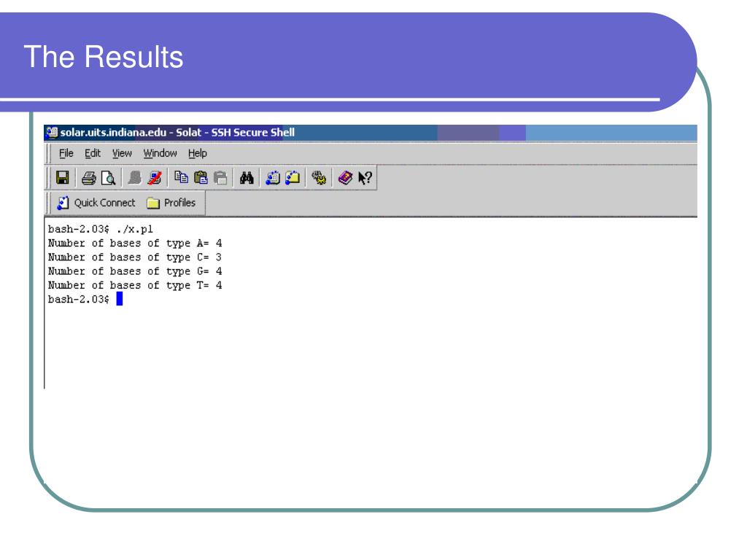
Task: Click the SSH window title bar icon
Action: (52, 133)
